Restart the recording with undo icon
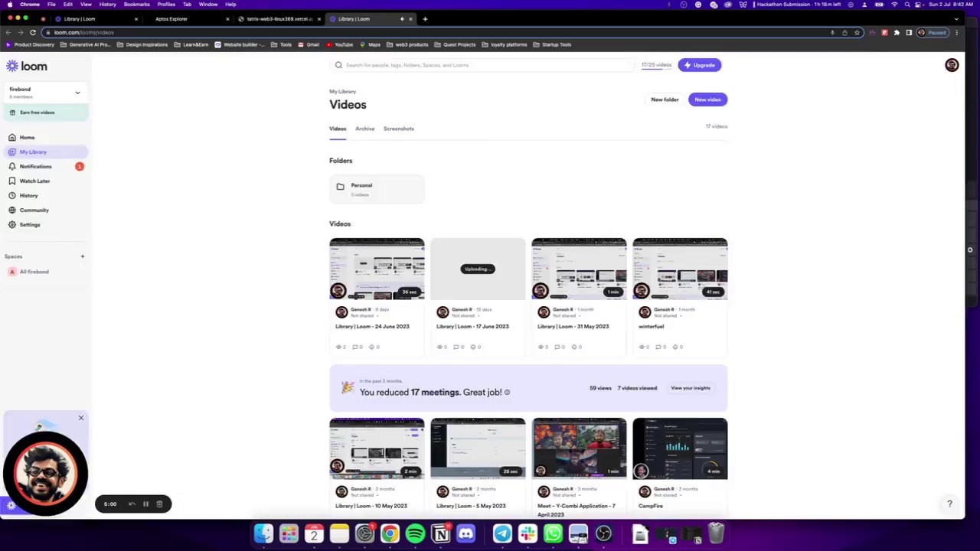 132,504
